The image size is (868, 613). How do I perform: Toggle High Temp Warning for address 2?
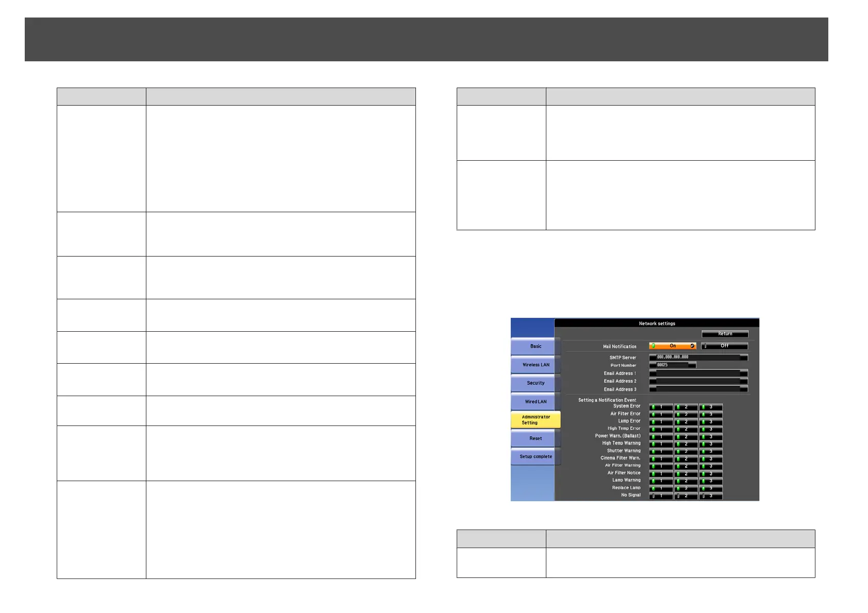coord(686,444)
